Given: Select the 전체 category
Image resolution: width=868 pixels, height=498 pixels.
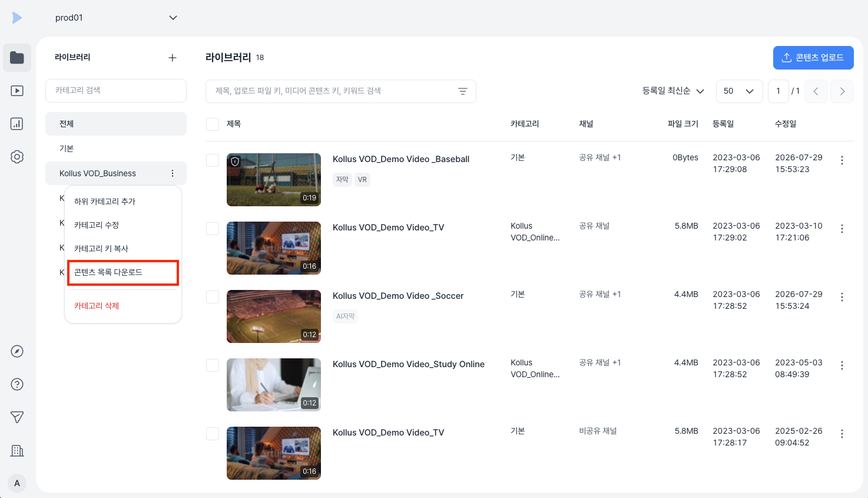Looking at the screenshot, I should pyautogui.click(x=116, y=124).
